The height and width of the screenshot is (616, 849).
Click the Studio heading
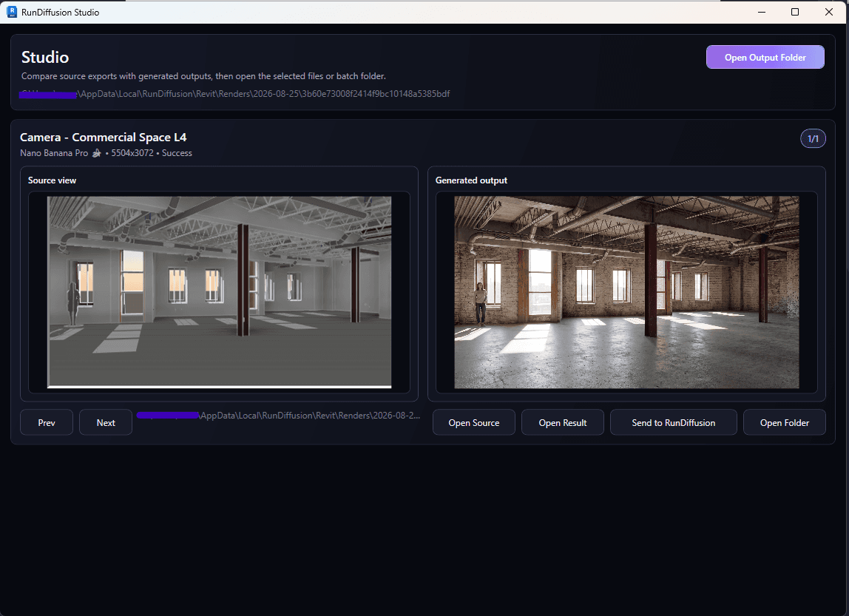click(45, 58)
